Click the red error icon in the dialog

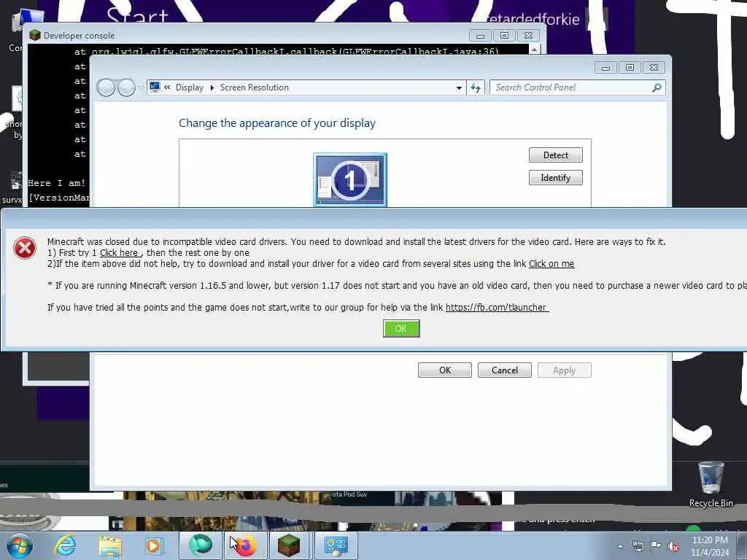[25, 248]
